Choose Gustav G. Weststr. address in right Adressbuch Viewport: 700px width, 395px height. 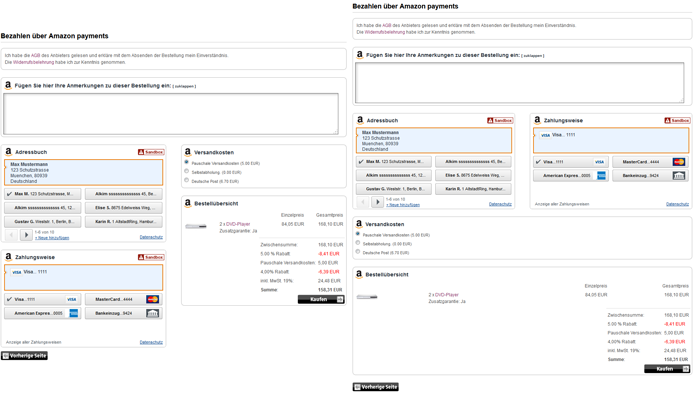394,189
